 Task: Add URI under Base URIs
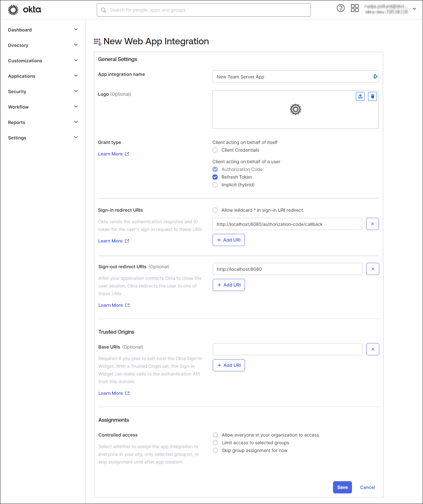point(229,365)
